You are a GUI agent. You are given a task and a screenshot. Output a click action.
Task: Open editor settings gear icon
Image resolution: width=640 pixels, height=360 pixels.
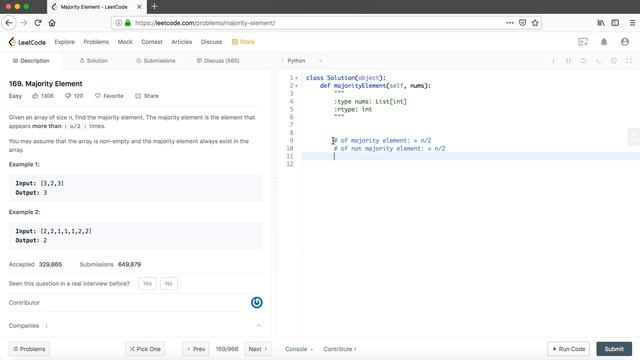click(x=613, y=61)
